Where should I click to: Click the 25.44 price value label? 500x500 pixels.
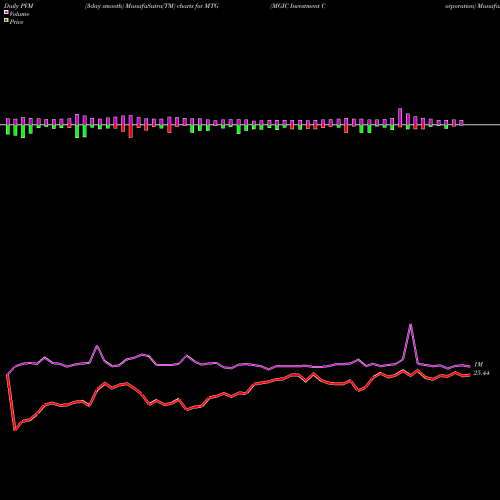(x=481, y=373)
